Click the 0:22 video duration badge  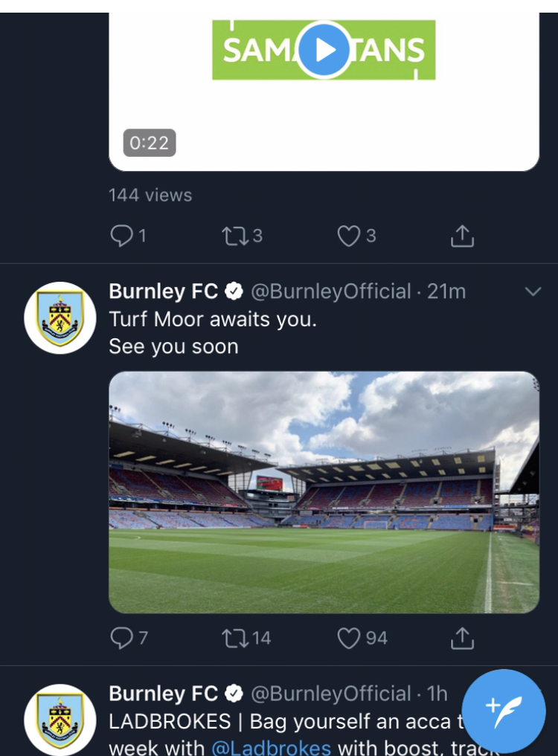150,143
